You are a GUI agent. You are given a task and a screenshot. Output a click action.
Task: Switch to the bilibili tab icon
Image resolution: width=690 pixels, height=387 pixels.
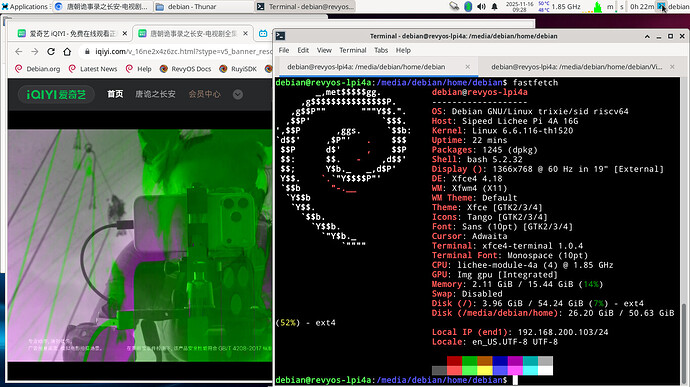pyautogui.click(x=263, y=33)
